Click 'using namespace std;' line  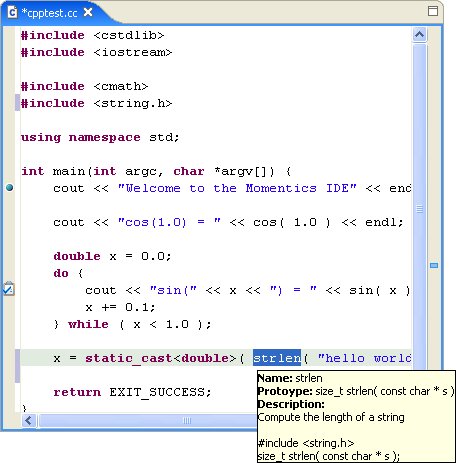100,137
